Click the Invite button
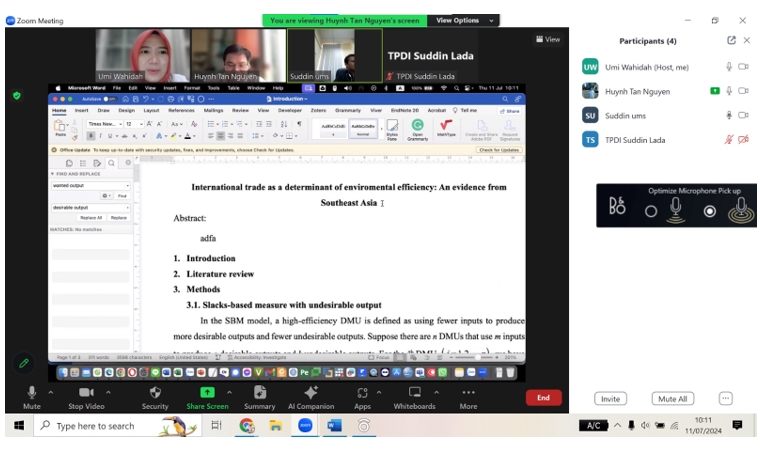The image size is (760, 469). [x=610, y=399]
